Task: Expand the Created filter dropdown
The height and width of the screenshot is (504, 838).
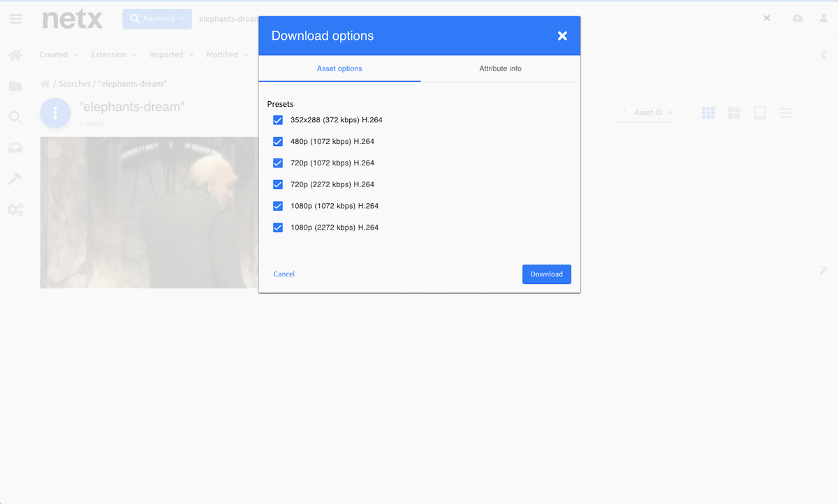Action: [59, 55]
